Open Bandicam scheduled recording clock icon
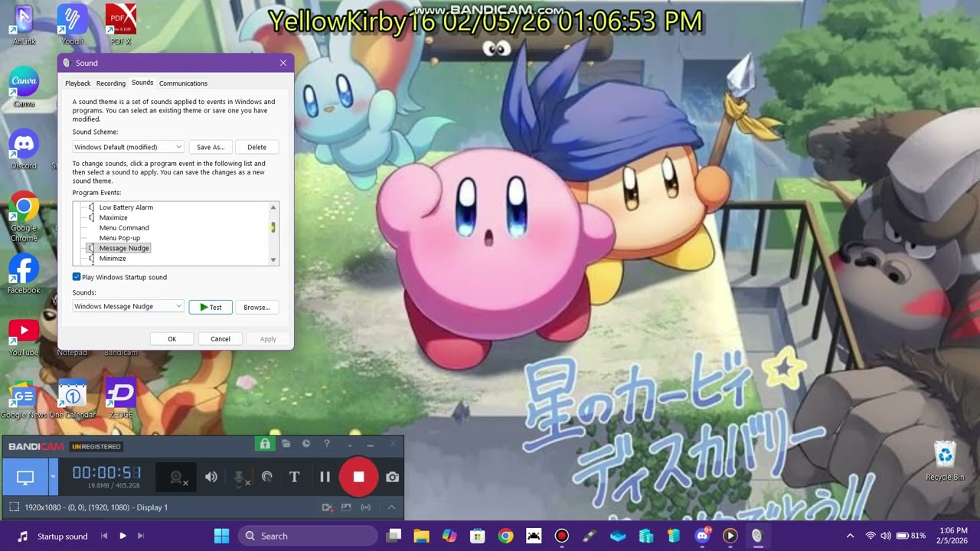980x551 pixels. 305,444
